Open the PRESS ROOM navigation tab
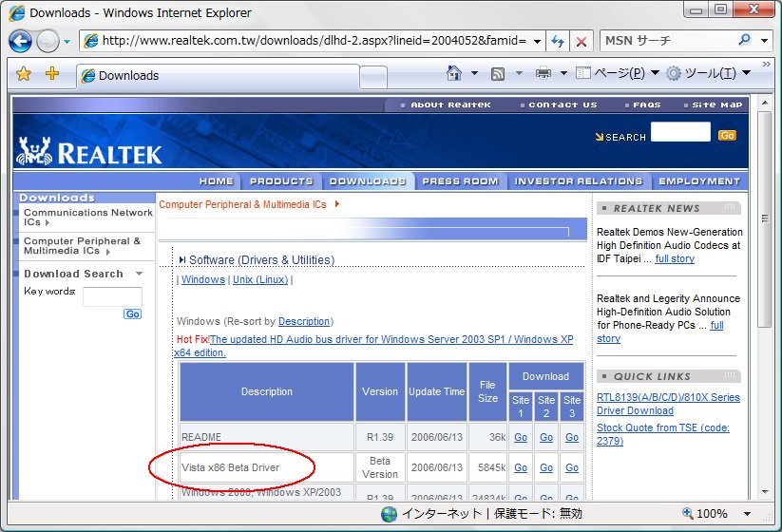The width and height of the screenshot is (782, 532). point(460,181)
